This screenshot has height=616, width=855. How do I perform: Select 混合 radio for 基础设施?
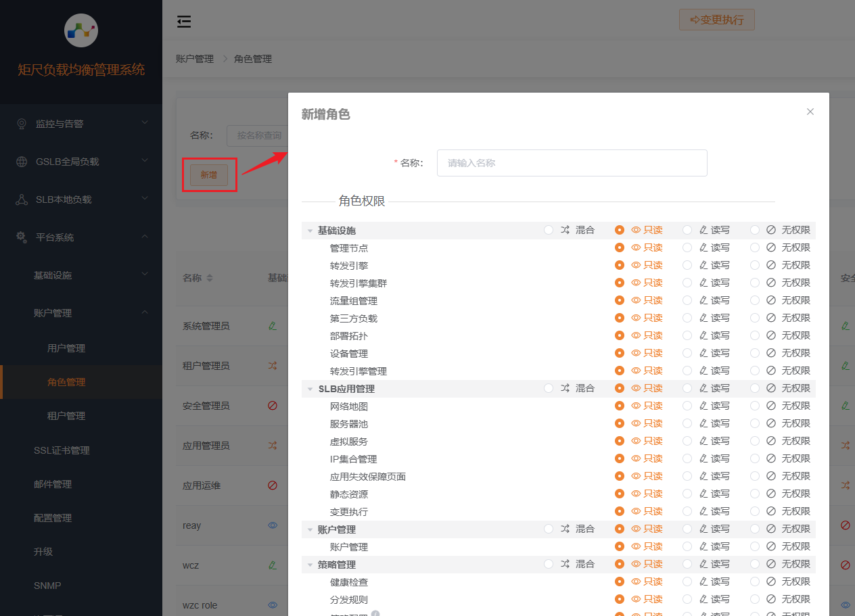coord(549,230)
